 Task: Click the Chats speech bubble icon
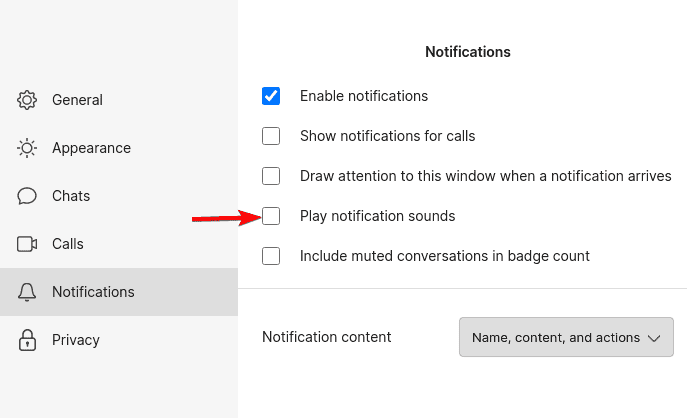(x=27, y=196)
